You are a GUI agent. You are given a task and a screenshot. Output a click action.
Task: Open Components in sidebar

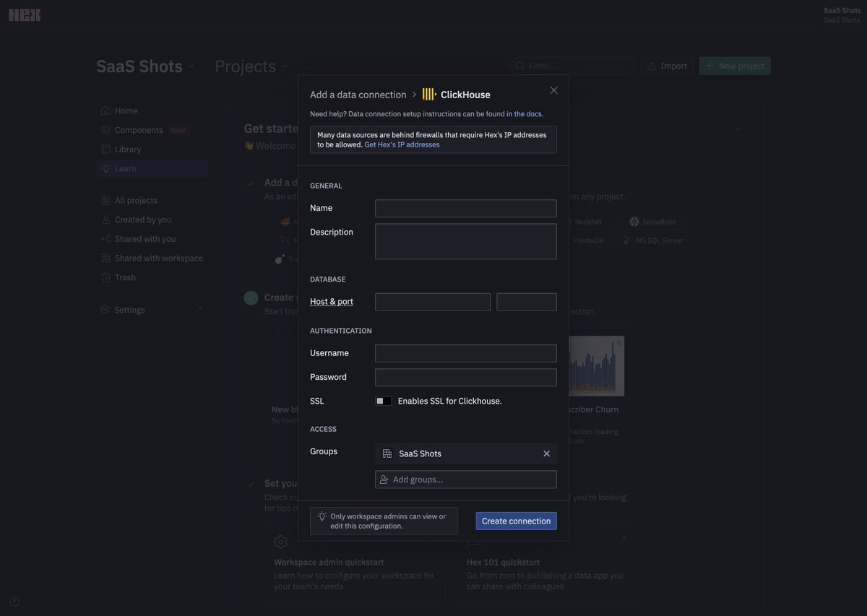coord(152,130)
